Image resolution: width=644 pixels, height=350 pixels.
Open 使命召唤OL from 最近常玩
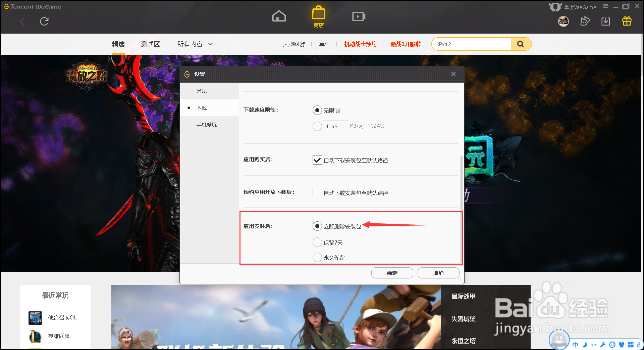[62, 317]
